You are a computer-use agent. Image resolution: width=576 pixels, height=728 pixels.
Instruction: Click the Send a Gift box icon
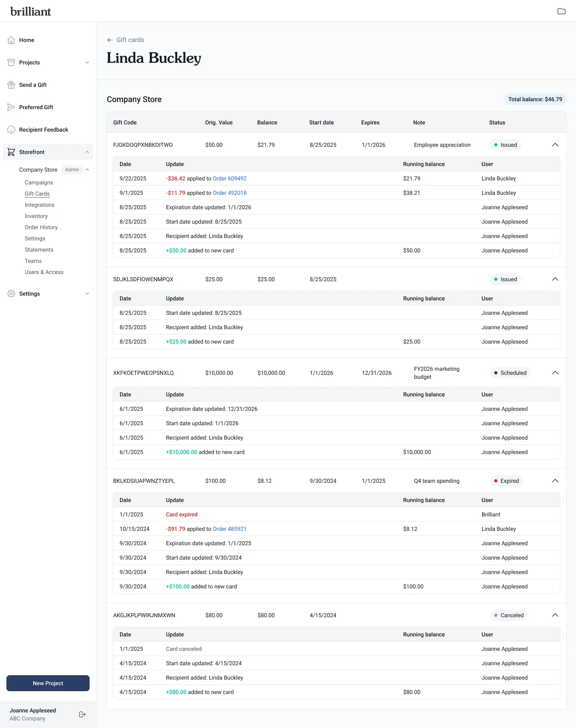coord(11,85)
